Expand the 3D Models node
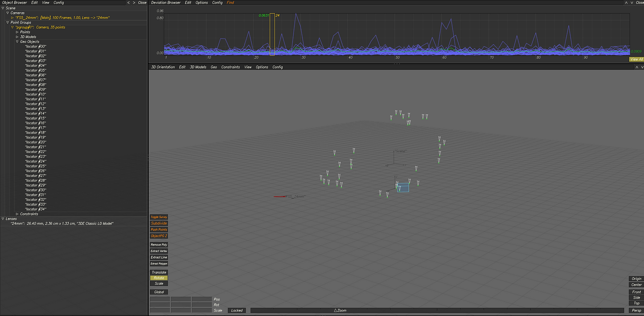This screenshot has height=316, width=644. 17,37
